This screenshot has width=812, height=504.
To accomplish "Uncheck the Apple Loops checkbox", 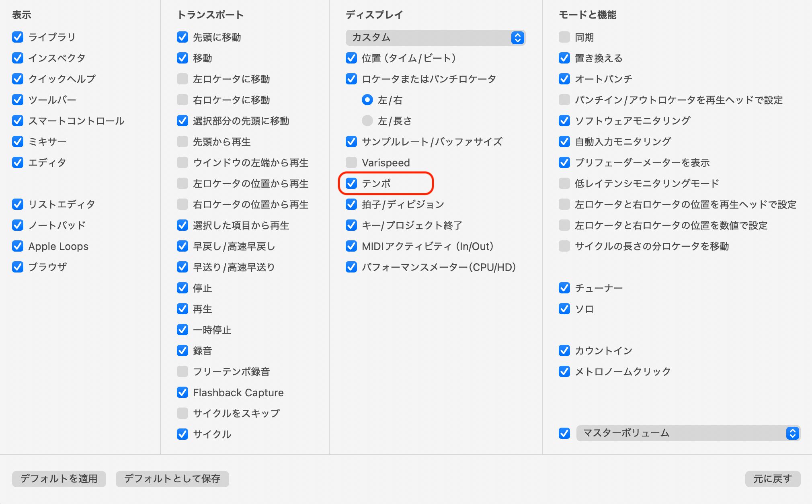I will point(18,246).
